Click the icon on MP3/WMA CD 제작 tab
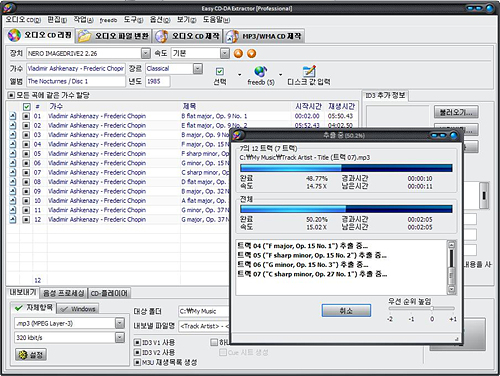500x376 pixels. click(232, 36)
